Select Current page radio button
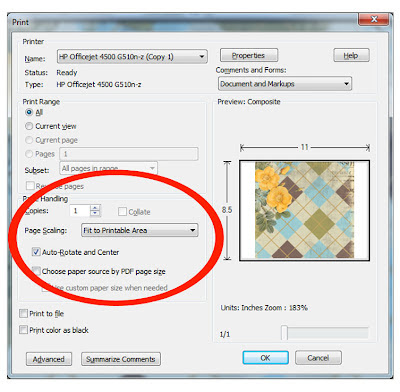Image resolution: width=400 pixels, height=392 pixels. click(29, 140)
